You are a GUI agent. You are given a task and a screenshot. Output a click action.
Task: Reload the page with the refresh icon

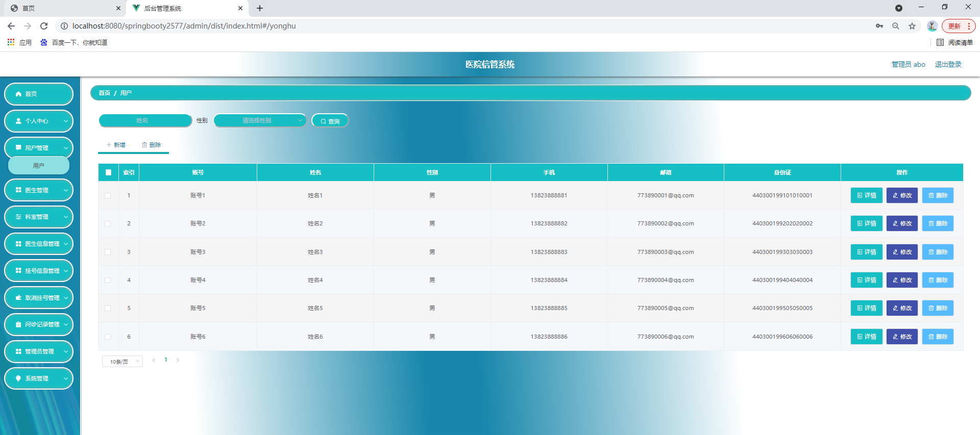(44, 26)
